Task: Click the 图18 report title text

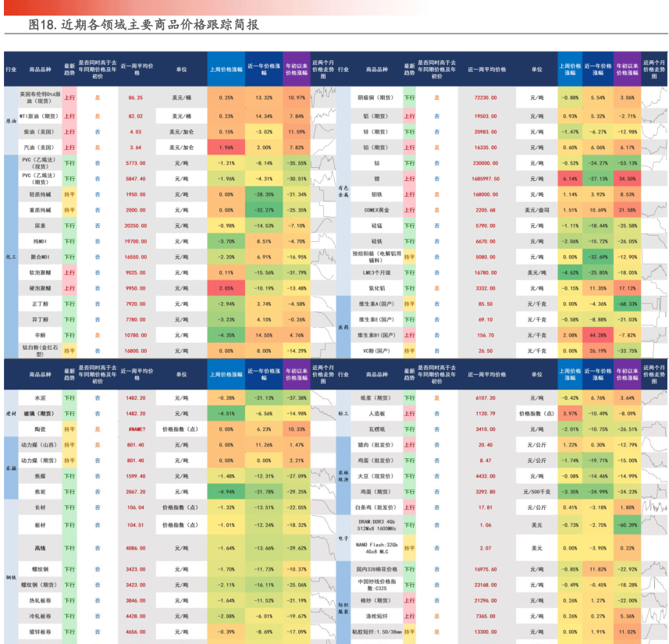Action: [x=143, y=24]
